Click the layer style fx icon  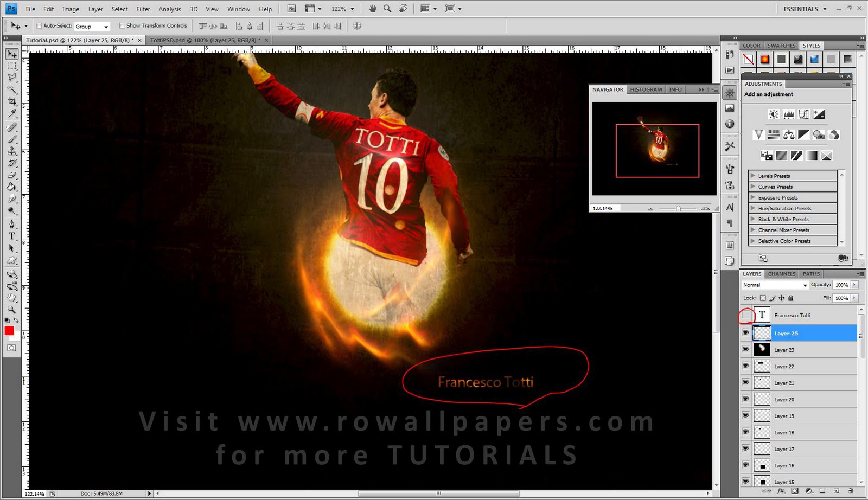coord(781,491)
